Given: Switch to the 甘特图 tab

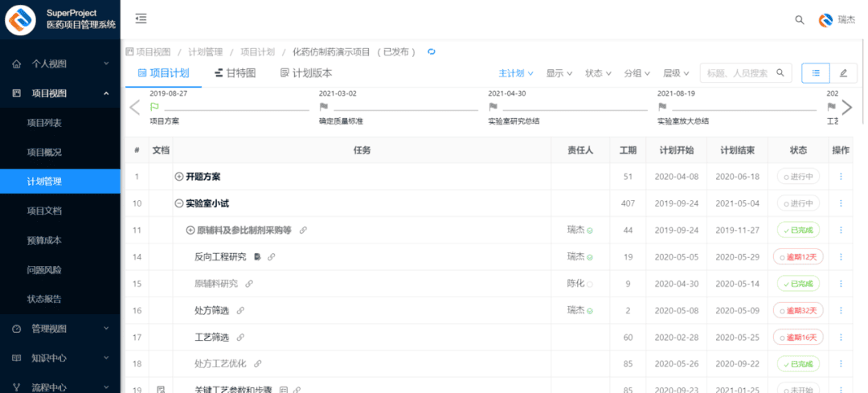Looking at the screenshot, I should tap(235, 73).
